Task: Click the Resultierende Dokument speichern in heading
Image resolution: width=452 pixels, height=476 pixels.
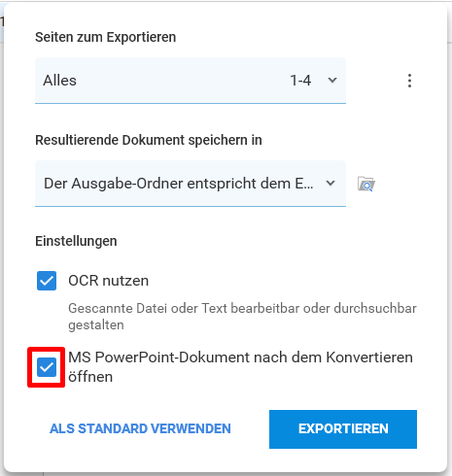Action: pyautogui.click(x=149, y=140)
